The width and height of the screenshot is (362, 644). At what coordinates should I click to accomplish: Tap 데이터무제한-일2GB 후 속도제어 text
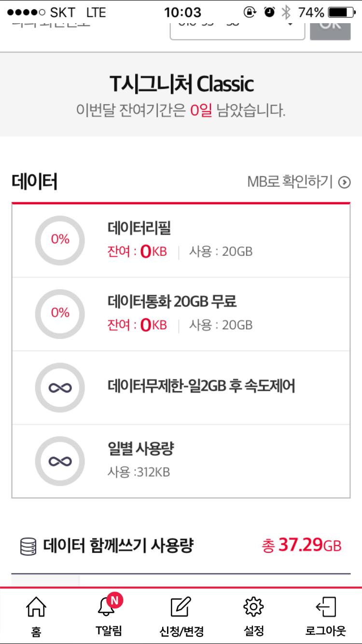[x=201, y=387]
